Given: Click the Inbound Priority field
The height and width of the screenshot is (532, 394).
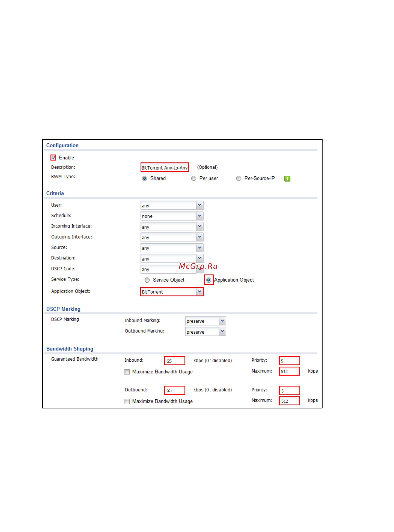Looking at the screenshot, I should [290, 361].
